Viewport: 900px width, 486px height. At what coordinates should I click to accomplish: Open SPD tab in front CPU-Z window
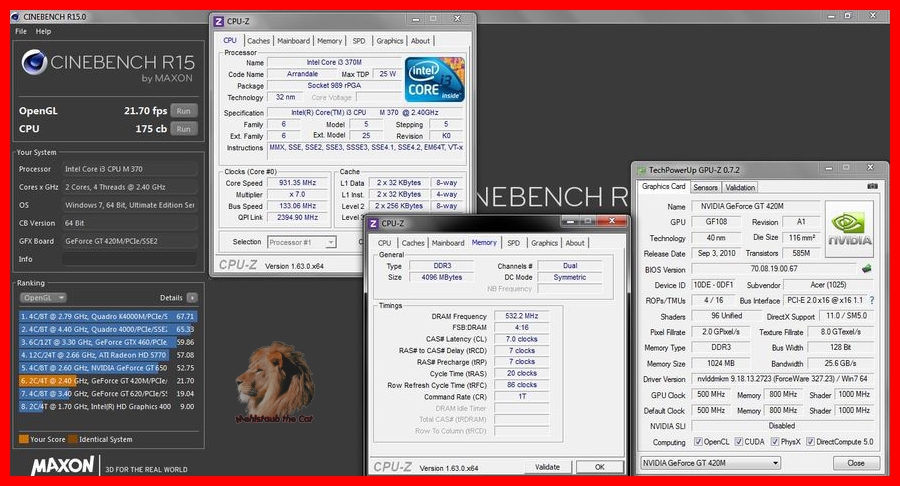[x=514, y=243]
